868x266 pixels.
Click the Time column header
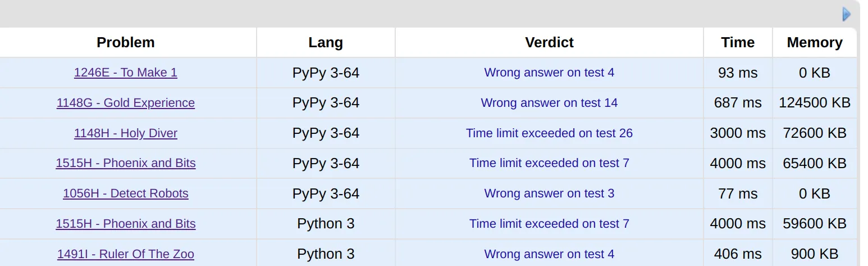tap(738, 43)
